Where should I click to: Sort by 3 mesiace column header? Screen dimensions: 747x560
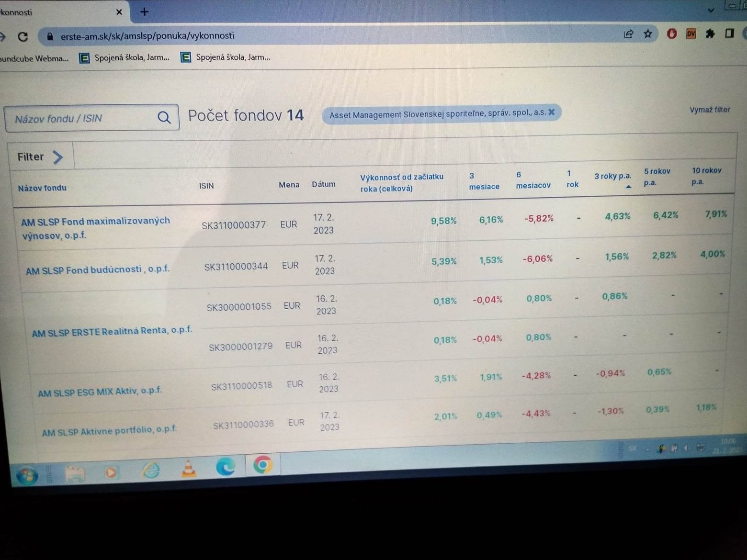pyautogui.click(x=484, y=181)
